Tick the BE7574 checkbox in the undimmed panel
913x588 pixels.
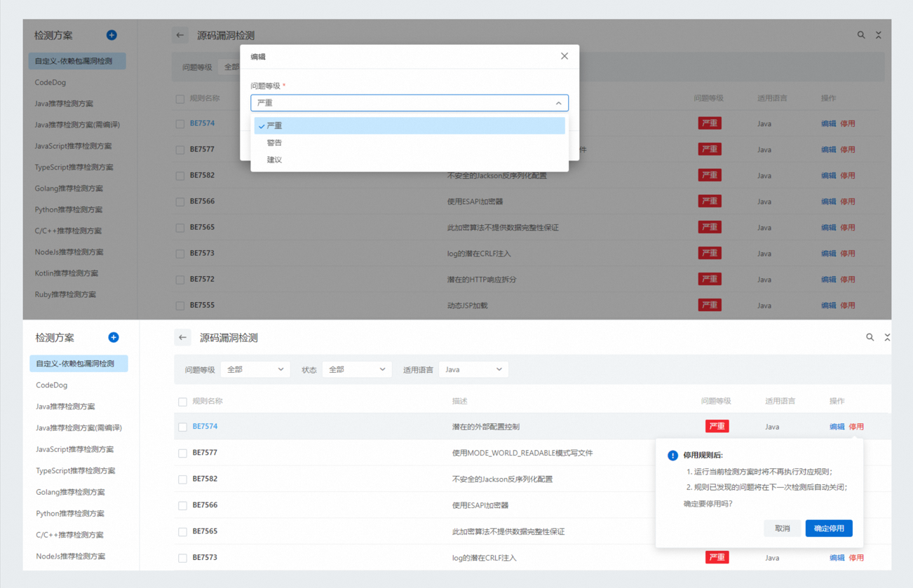click(x=182, y=427)
